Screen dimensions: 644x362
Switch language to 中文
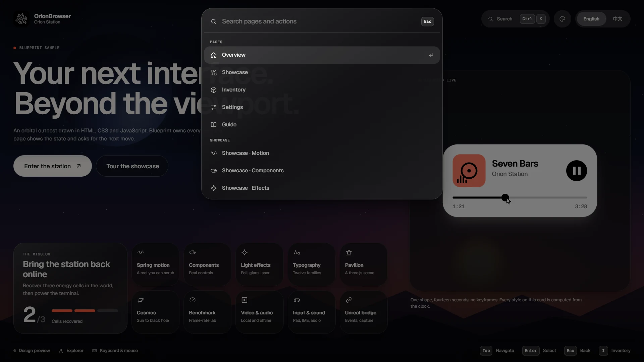pos(618,19)
